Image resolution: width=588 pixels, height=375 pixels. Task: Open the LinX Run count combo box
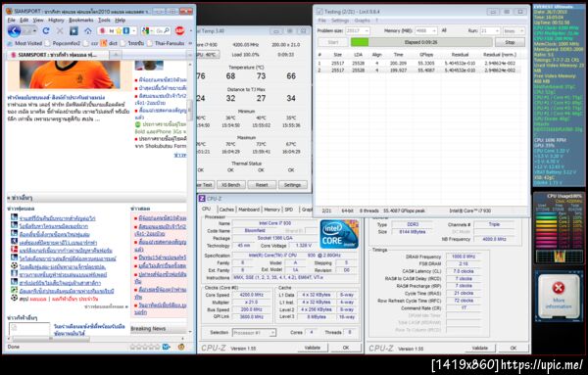(490, 30)
